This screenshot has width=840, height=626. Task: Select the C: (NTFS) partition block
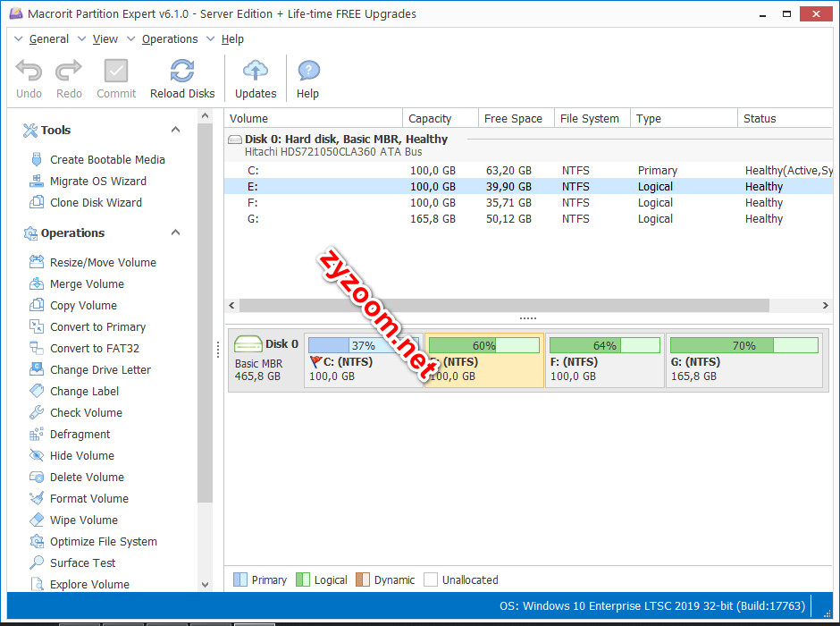point(364,360)
